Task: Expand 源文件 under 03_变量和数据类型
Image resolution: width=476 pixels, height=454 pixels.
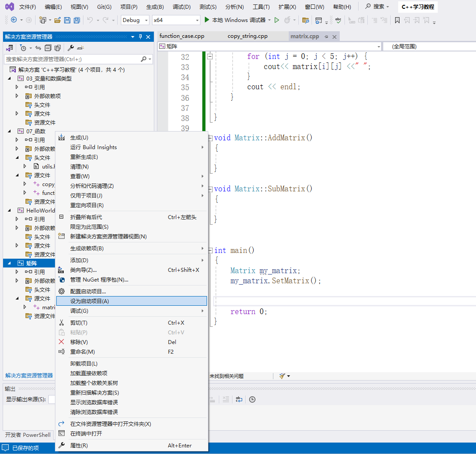Action: coord(17,113)
